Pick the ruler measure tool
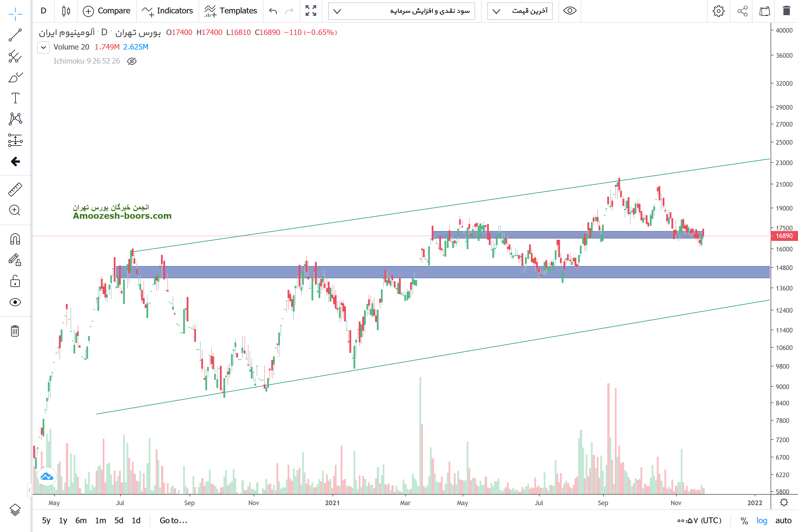The width and height of the screenshot is (798, 532). [15, 189]
